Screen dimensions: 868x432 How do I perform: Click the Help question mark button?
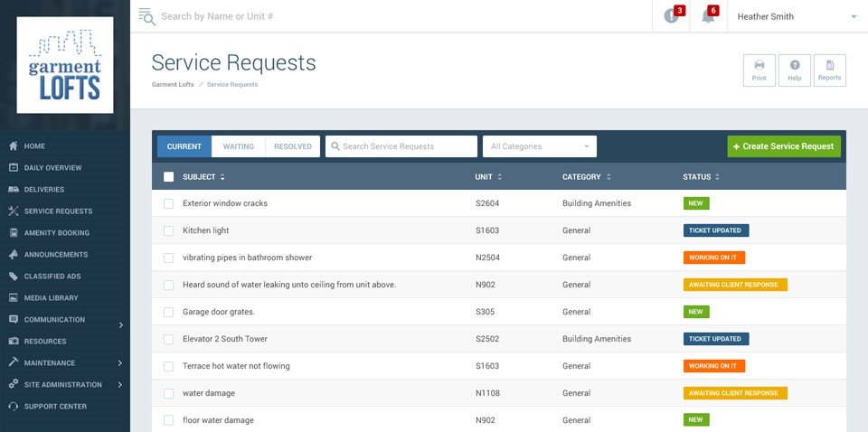[795, 70]
